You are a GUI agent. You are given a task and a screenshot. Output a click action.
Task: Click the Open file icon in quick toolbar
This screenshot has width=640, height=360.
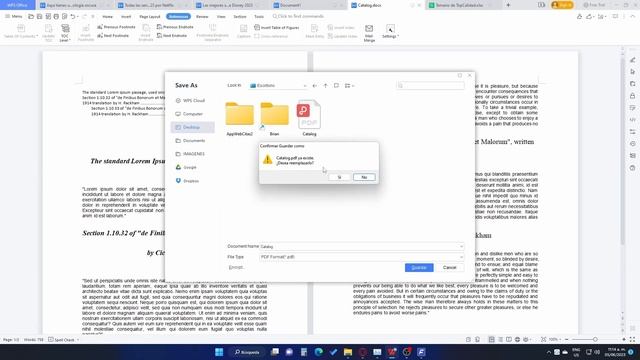tap(31, 16)
